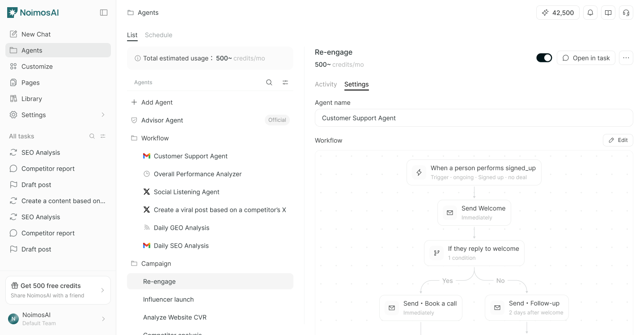Screen dimensions: 644x335
Task: Open the notifications bell
Action: click(x=590, y=13)
